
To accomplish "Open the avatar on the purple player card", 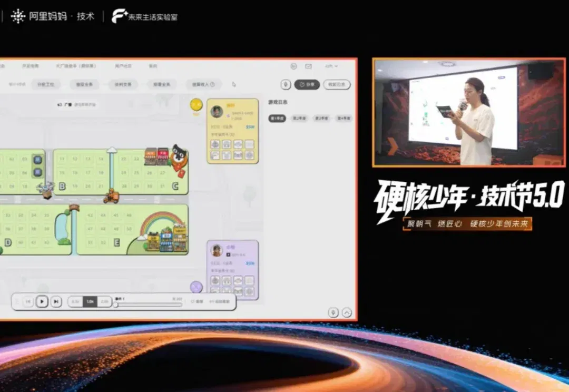I will [x=217, y=250].
